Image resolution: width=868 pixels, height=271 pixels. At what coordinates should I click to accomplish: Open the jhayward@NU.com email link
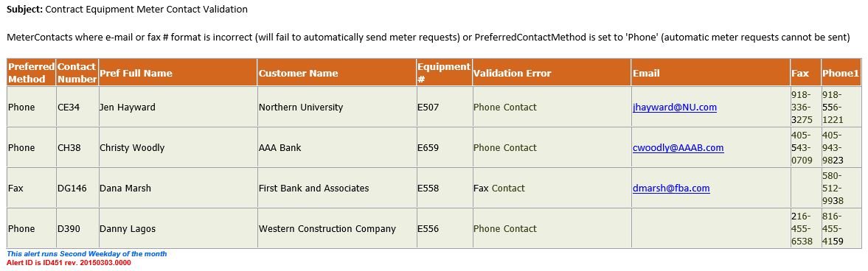[x=674, y=108]
